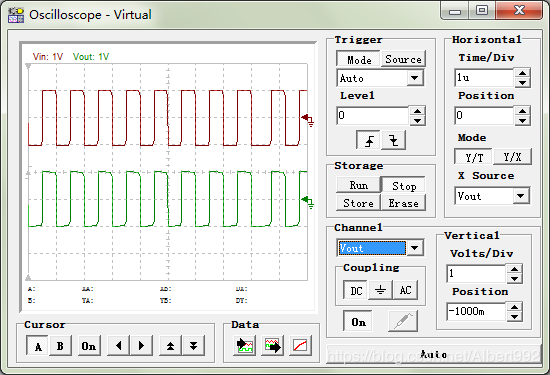Toggle channel On button
The image size is (550, 375).
[358, 321]
